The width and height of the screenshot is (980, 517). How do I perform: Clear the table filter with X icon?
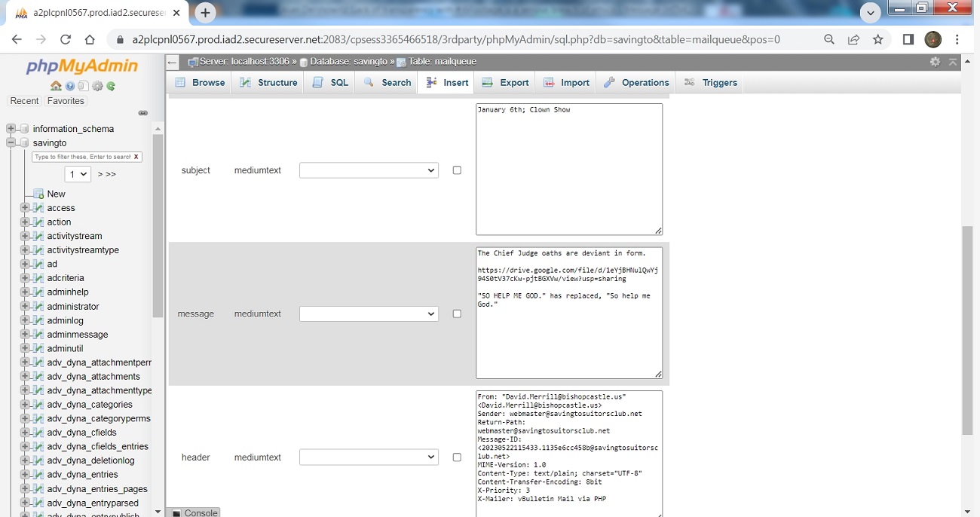click(136, 157)
